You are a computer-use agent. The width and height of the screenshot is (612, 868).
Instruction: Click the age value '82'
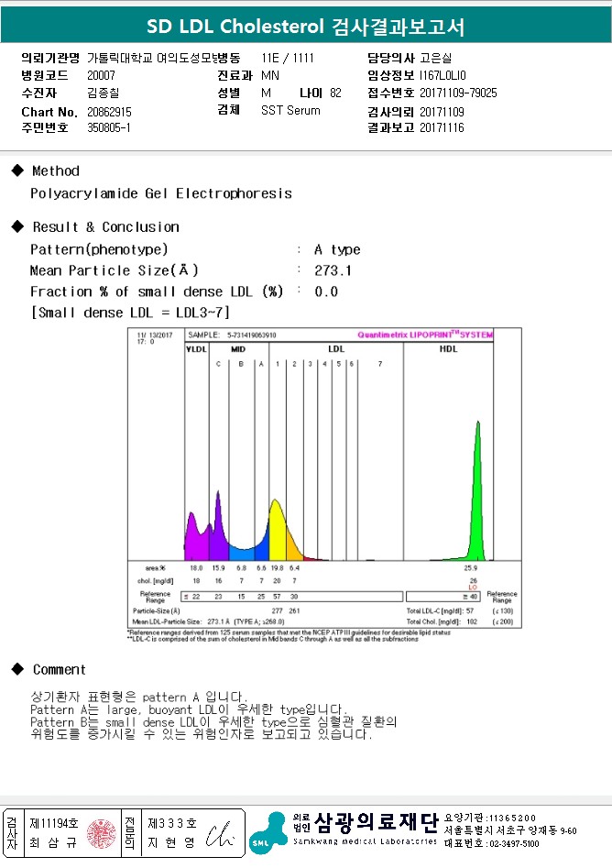coord(336,93)
